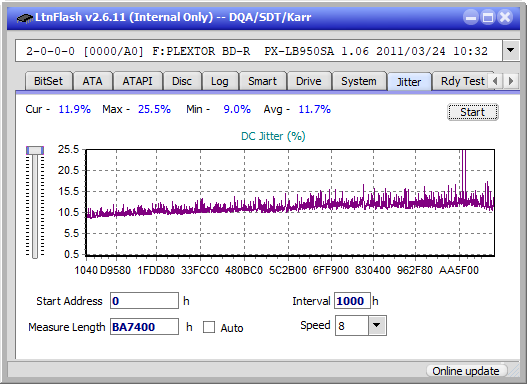Maximize the LtnFlash window
The height and width of the screenshot is (384, 527).
coord(488,17)
